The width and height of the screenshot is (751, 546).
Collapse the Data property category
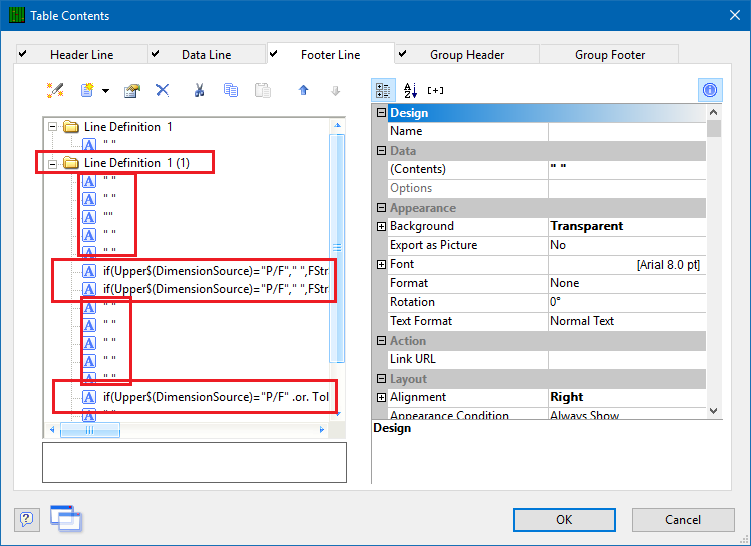381,150
